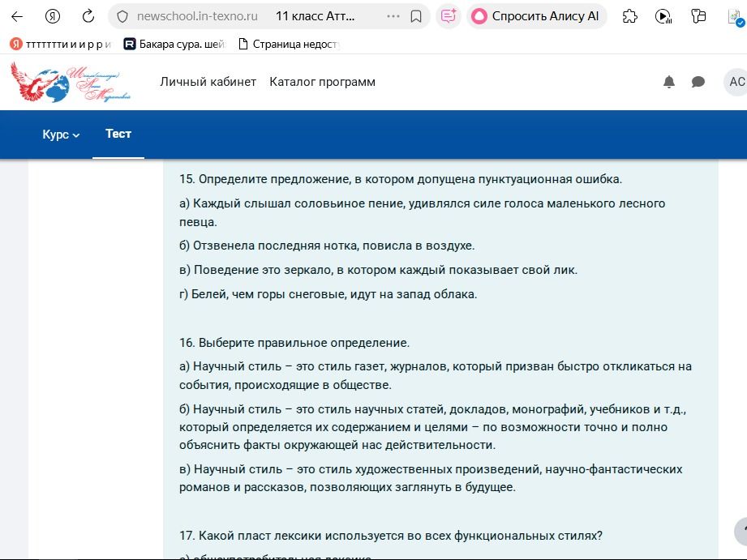Open the messages speech bubble icon

(698, 82)
